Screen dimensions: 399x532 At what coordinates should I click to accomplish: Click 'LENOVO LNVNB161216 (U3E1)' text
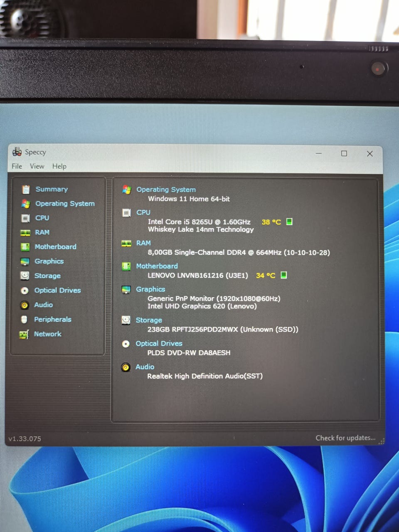198,275
